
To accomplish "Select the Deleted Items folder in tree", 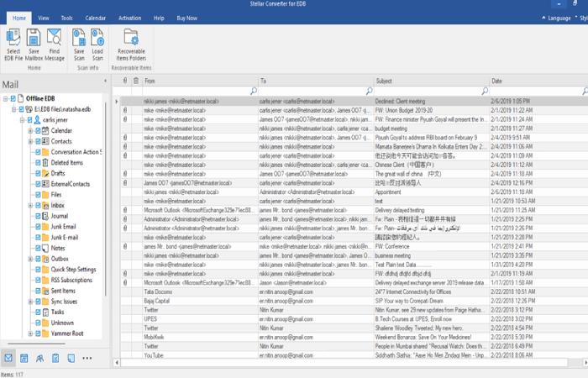I will pyautogui.click(x=66, y=163).
